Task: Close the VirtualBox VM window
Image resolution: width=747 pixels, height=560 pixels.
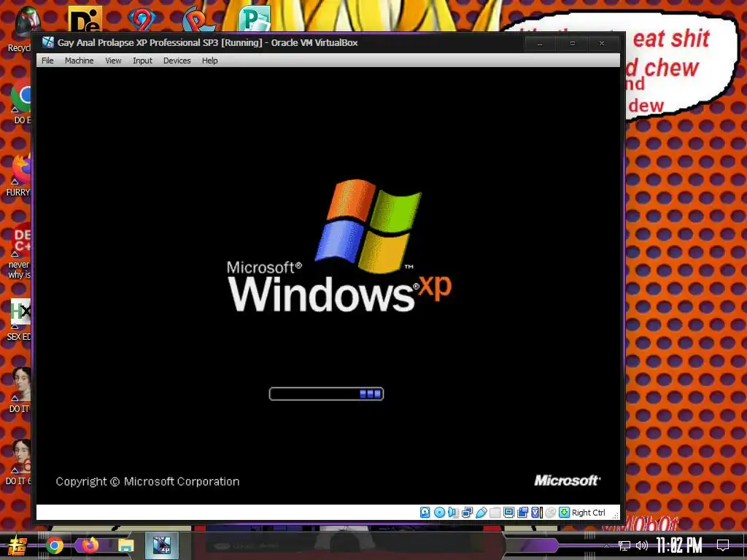Action: click(602, 43)
